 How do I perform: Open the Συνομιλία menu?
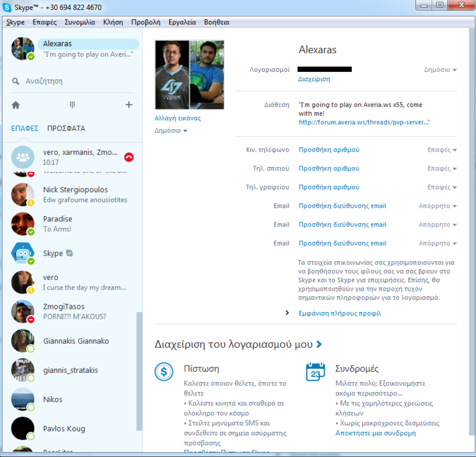80,22
